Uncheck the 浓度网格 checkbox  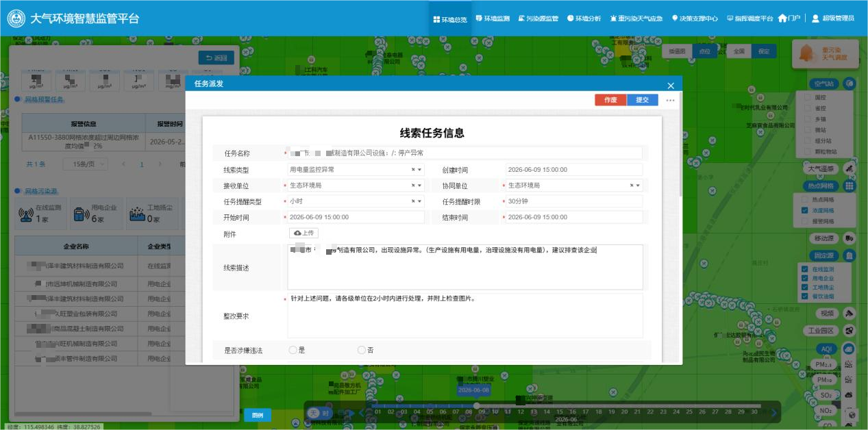(x=805, y=210)
